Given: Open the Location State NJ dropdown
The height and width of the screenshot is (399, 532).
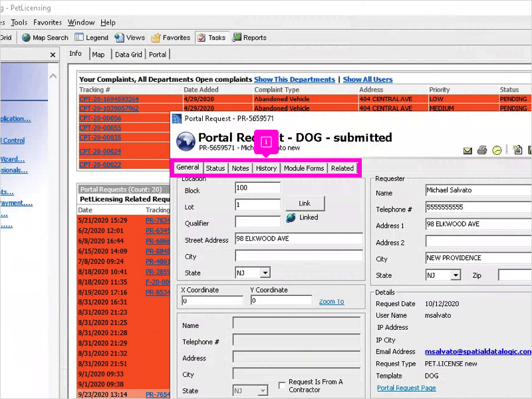Looking at the screenshot, I should coord(265,273).
